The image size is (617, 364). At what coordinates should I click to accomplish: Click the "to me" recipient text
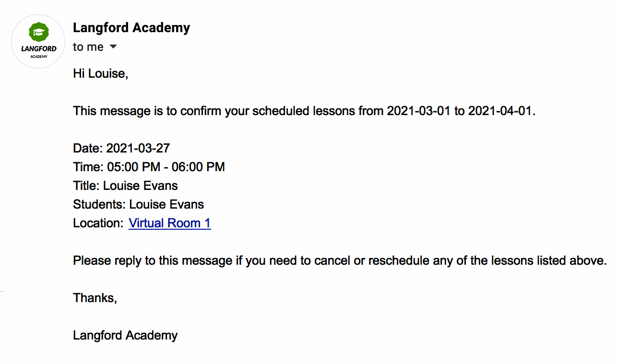coord(88,47)
